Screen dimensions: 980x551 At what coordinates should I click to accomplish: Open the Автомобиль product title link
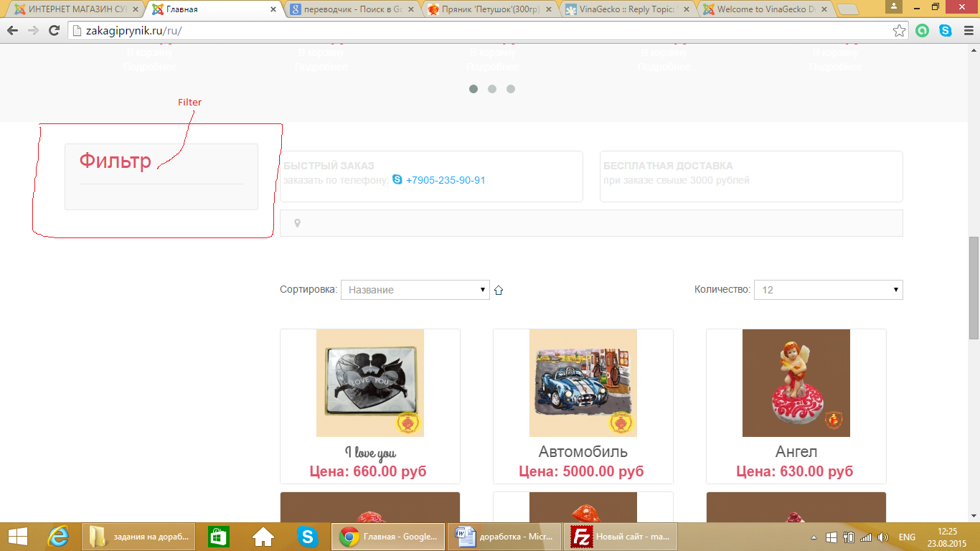pos(583,452)
